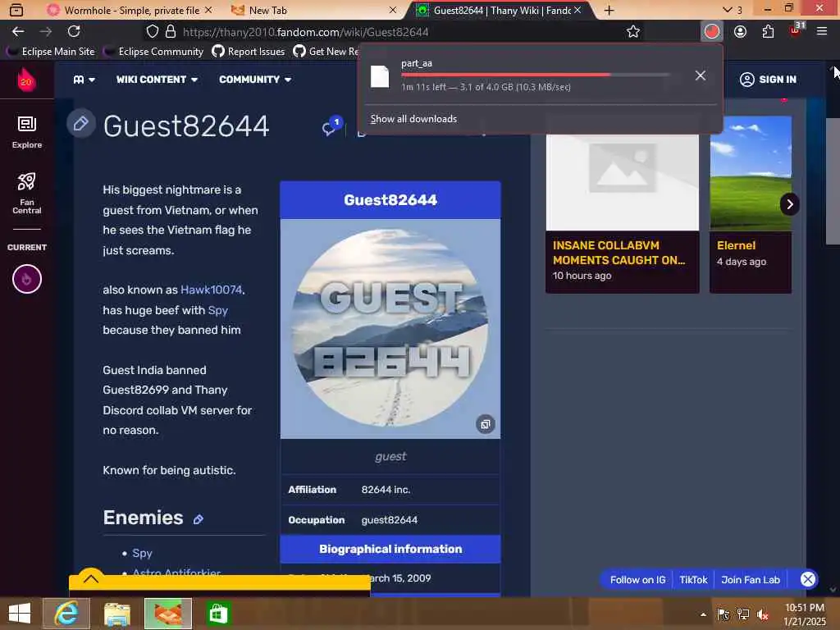Open the Get New Re… bookmark
840x630 pixels.
coord(326,52)
